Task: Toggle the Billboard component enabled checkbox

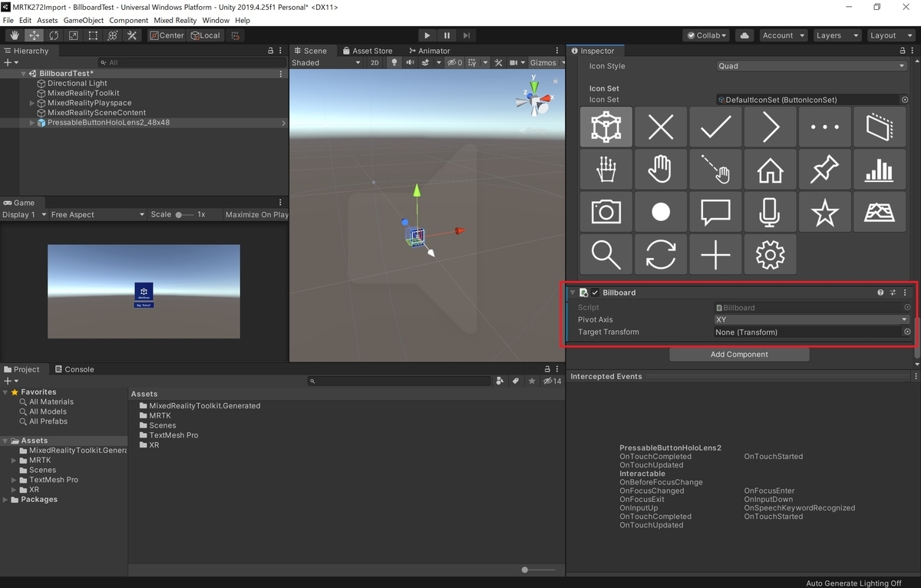Action: (x=595, y=292)
